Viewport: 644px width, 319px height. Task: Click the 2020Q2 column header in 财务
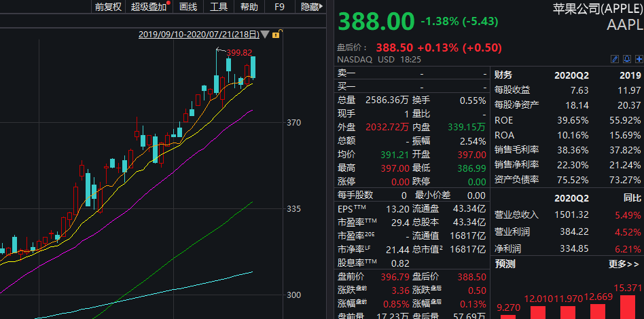coord(571,75)
